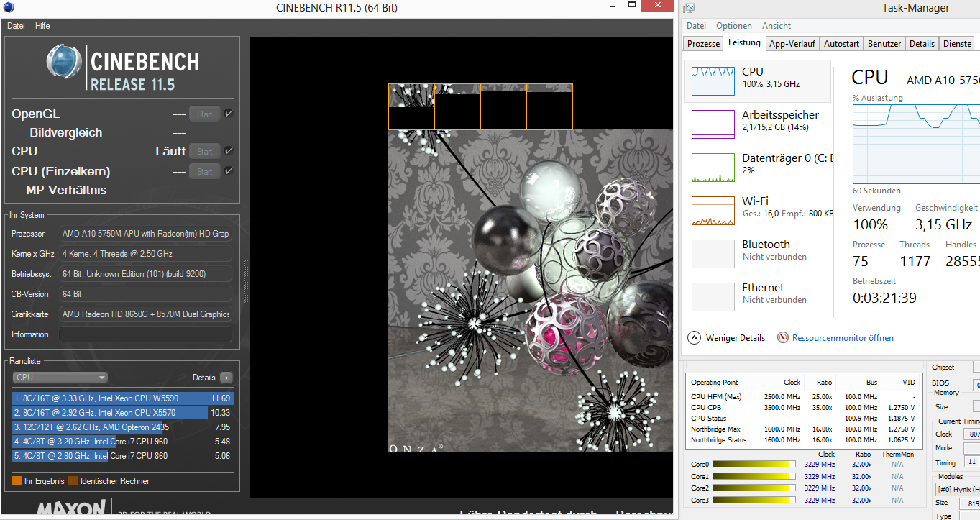This screenshot has width=980, height=520.
Task: Select ranking row 4 Intel Core i7 CPU 960
Action: [x=123, y=442]
